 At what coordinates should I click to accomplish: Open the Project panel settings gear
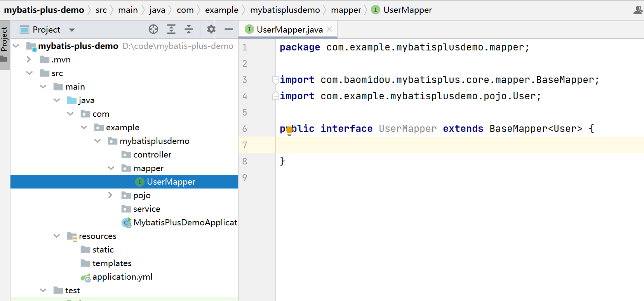[x=211, y=29]
